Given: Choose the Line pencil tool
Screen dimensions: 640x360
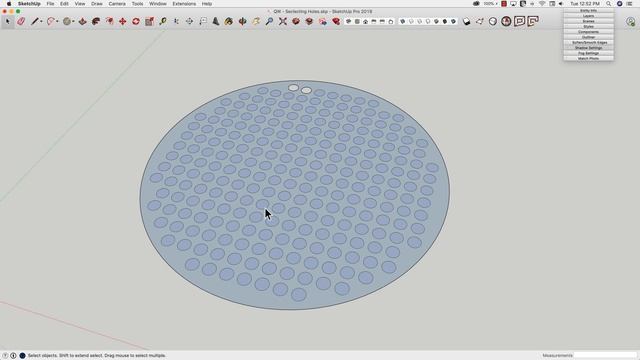Looking at the screenshot, I should point(35,21).
